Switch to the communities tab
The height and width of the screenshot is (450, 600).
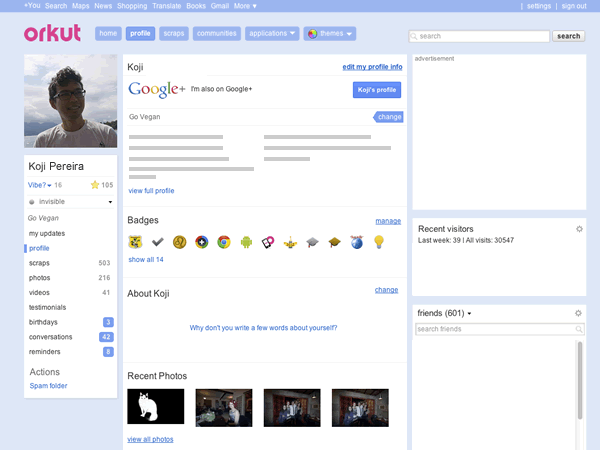pos(217,34)
